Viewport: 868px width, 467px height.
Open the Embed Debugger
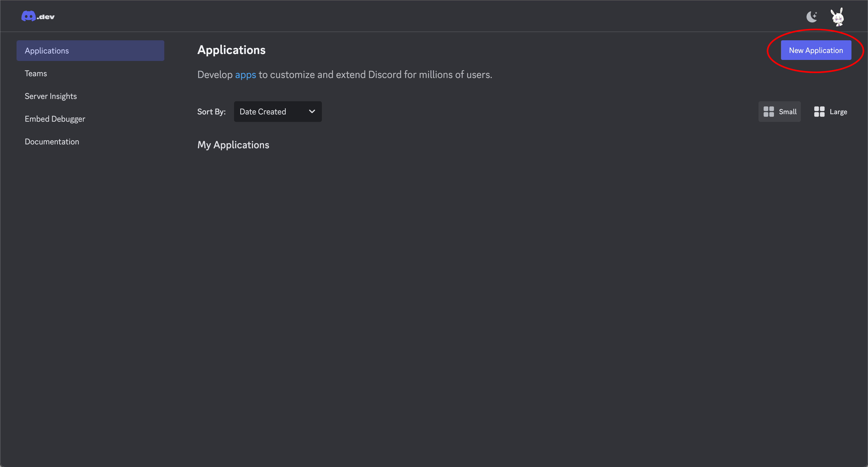click(55, 119)
